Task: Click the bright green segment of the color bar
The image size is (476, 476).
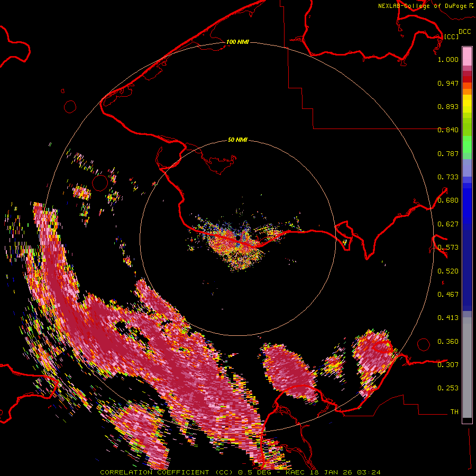Action: [x=467, y=144]
